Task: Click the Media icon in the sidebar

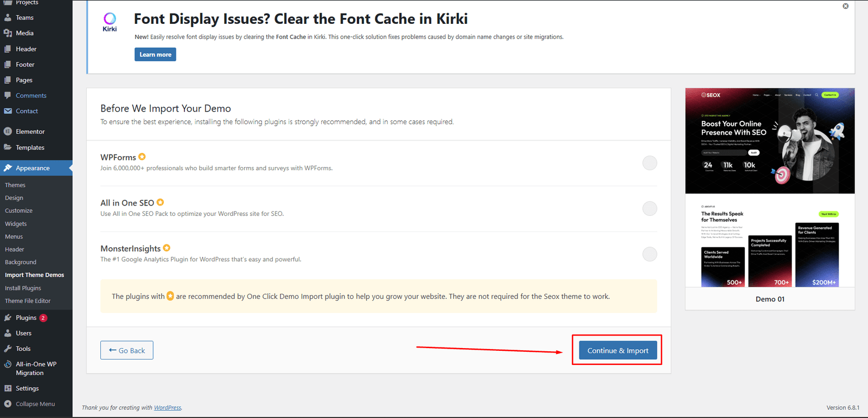Action: (x=8, y=33)
